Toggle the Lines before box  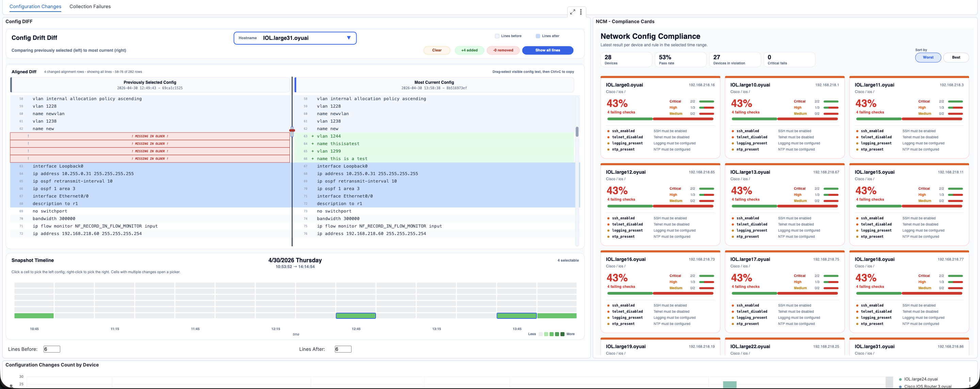(x=497, y=36)
